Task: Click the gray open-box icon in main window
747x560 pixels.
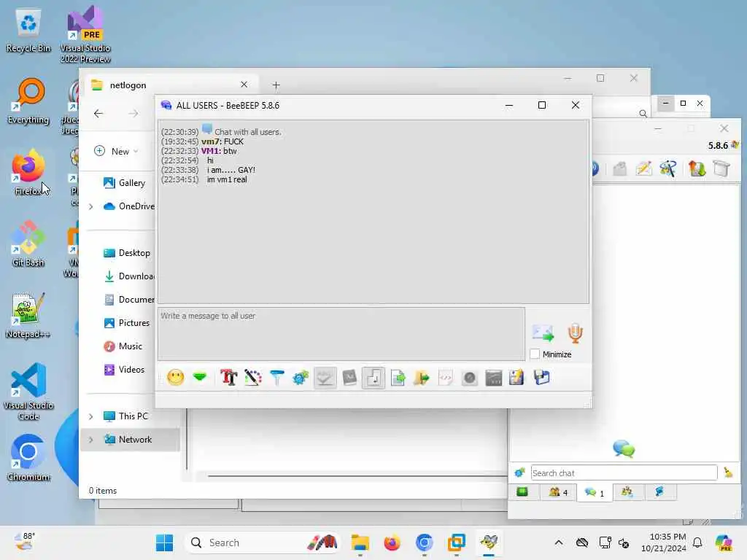Action: [x=619, y=168]
